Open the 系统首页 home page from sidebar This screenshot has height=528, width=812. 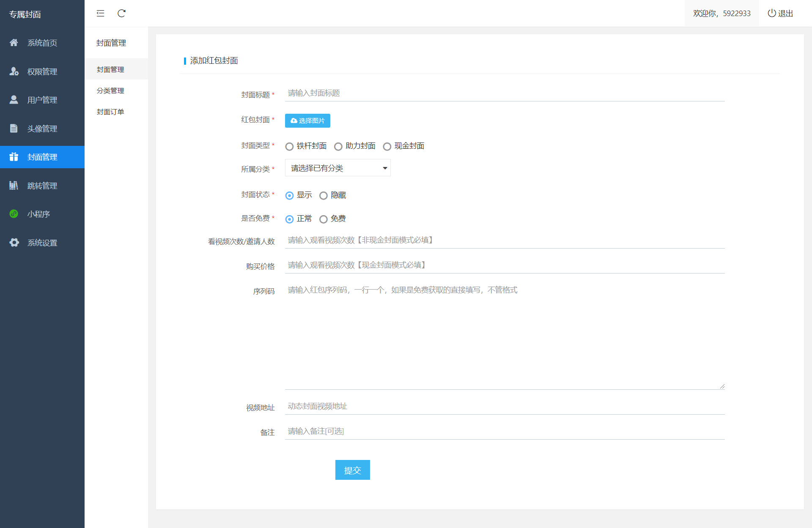[x=42, y=43]
